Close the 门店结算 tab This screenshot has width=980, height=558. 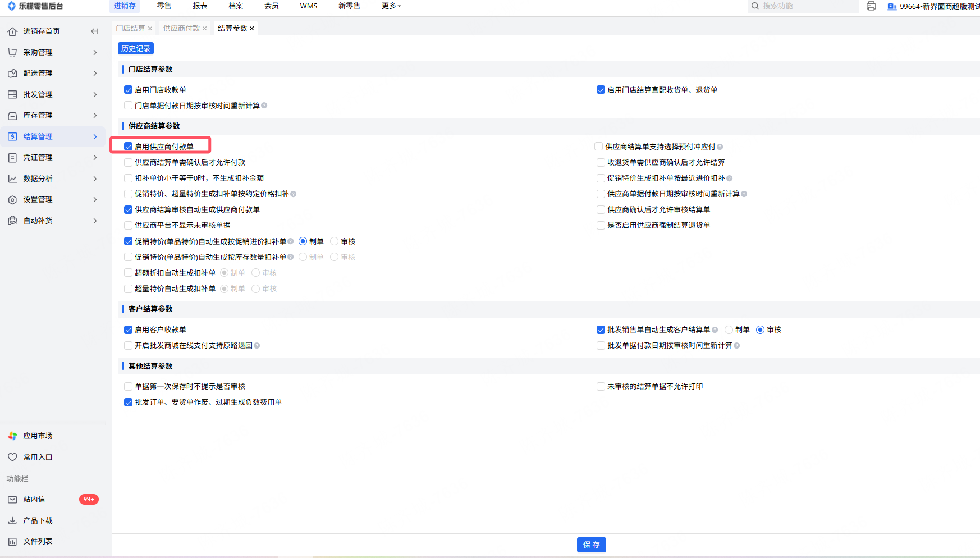pos(150,29)
